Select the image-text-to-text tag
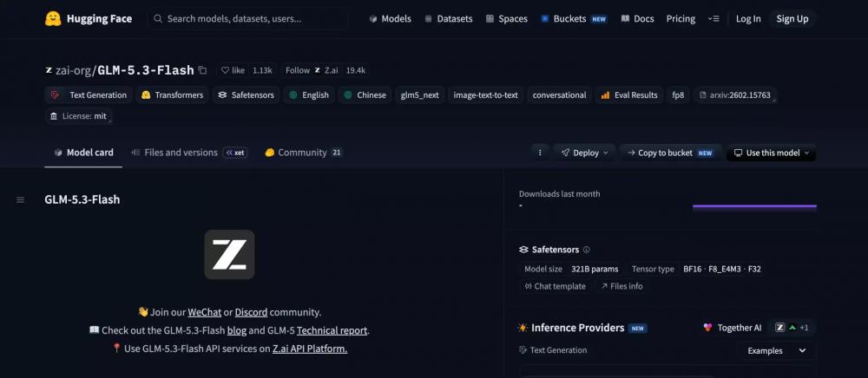 [x=485, y=95]
